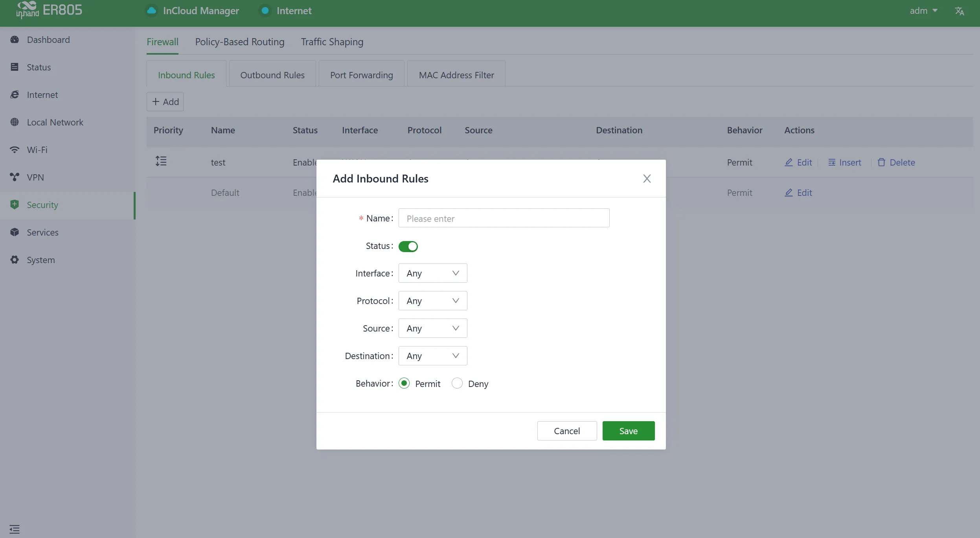The image size is (980, 538).
Task: Toggle the Status switch off
Action: [x=408, y=246]
